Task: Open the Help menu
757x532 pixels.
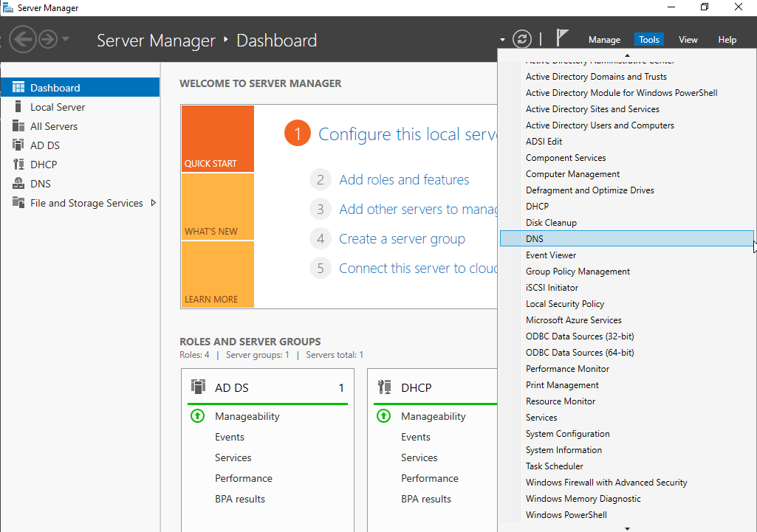Action: click(727, 40)
